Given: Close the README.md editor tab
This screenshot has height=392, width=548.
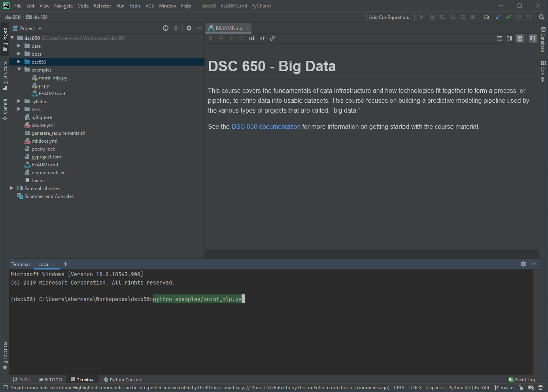Looking at the screenshot, I should click(247, 28).
